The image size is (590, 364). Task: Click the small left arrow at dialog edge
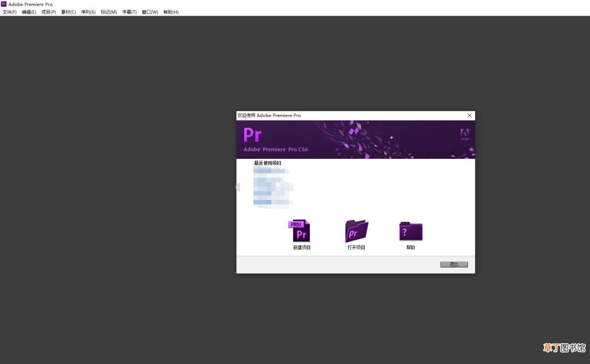pyautogui.click(x=238, y=187)
